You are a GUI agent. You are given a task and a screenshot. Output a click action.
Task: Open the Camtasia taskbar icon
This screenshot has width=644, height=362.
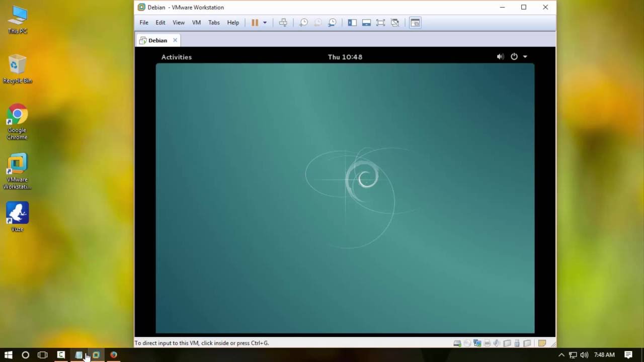(x=61, y=355)
